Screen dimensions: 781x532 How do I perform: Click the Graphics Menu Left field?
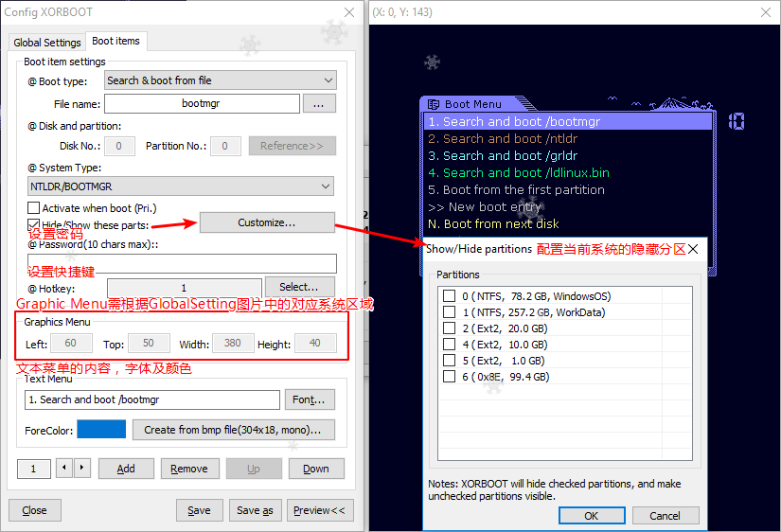pyautogui.click(x=70, y=344)
